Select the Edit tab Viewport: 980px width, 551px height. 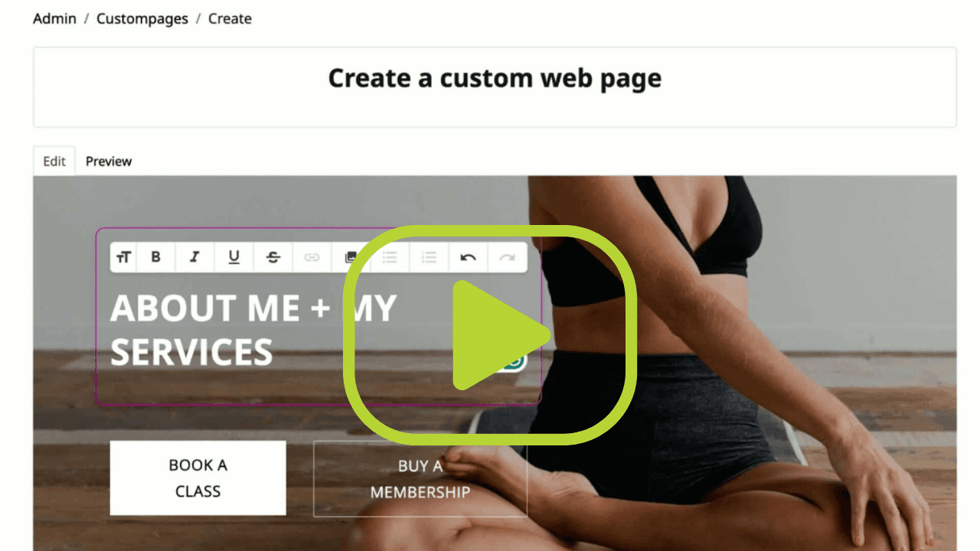[x=54, y=161]
